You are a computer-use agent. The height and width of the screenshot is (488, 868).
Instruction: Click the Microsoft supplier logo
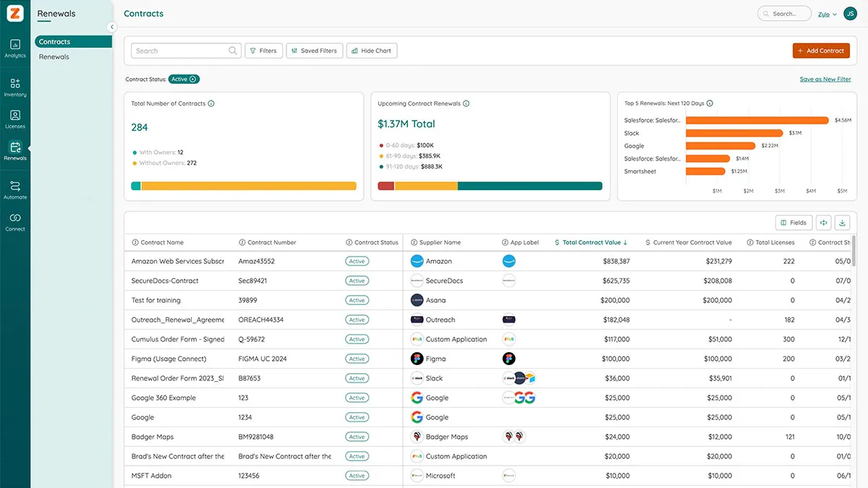tap(417, 476)
